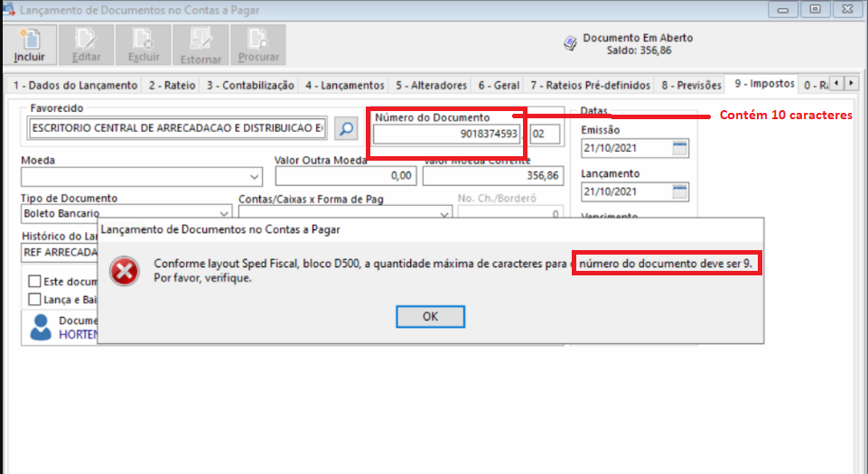Click the 'Saldo: 356,86' text
Viewport: 868px width, 474px height.
[x=639, y=51]
